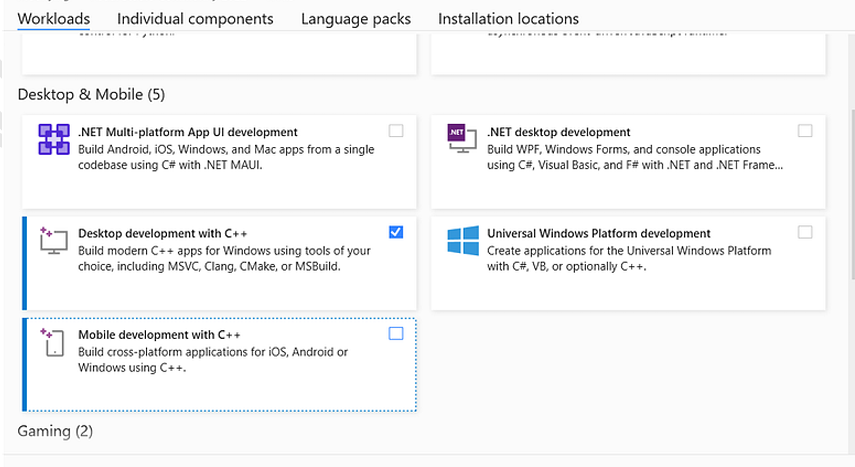Viewport: 855px width, 467px height.
Task: Click the .NET desktop development description text
Action: [635, 157]
